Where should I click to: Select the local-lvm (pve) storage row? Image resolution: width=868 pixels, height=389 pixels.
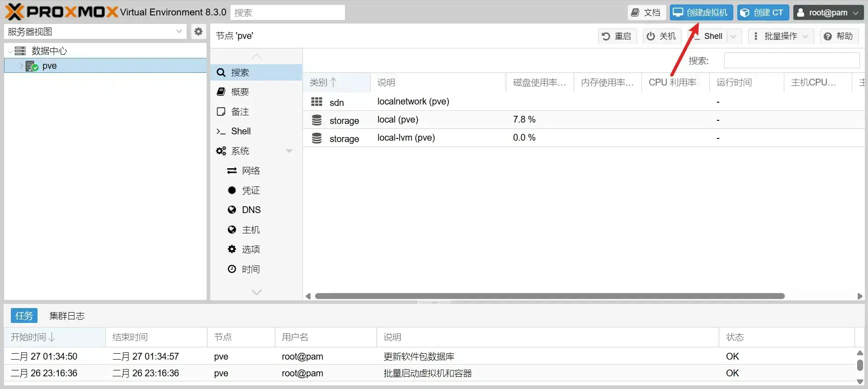click(406, 138)
